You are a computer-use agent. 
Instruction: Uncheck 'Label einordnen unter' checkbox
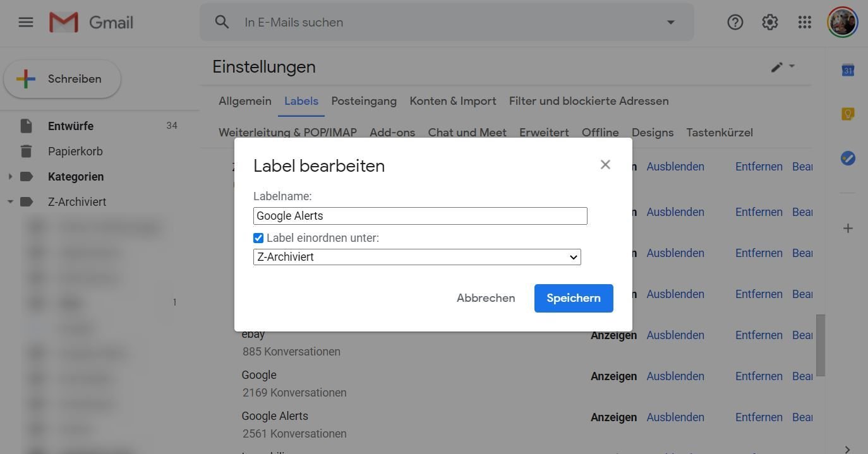coord(258,238)
